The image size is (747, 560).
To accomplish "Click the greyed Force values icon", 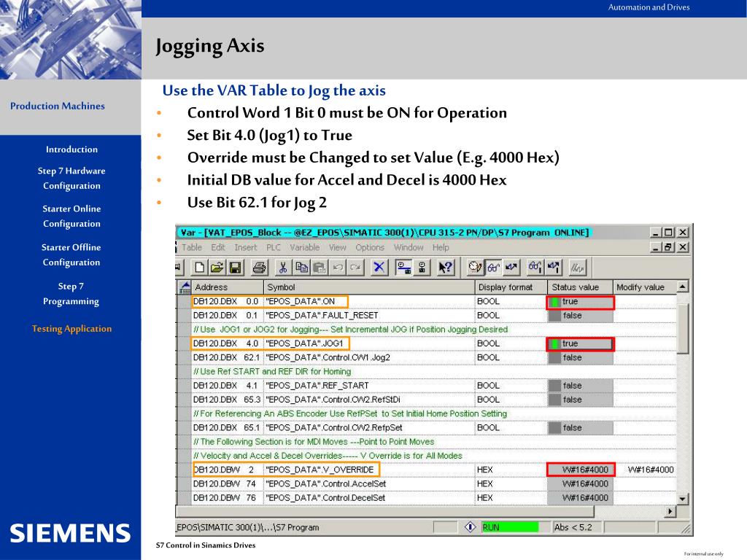I will (x=578, y=268).
